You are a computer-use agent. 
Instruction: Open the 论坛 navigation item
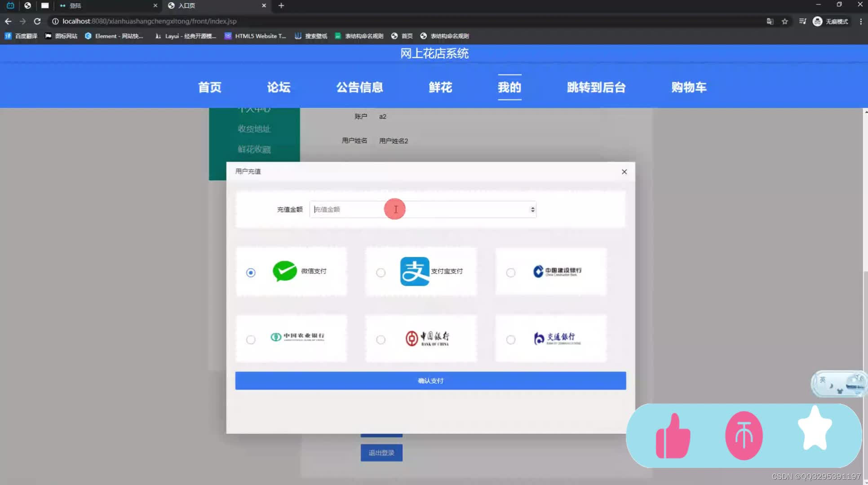pyautogui.click(x=279, y=87)
